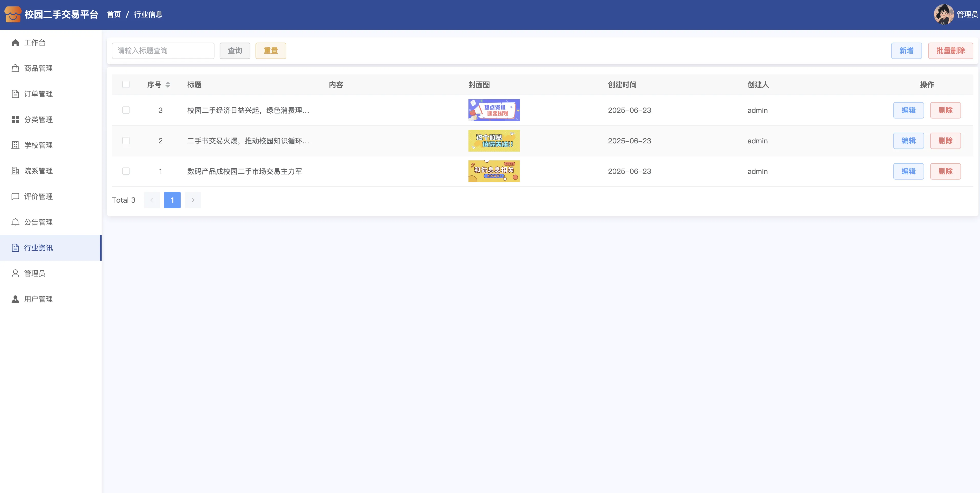Click the grid icon for 分类管理

15,120
